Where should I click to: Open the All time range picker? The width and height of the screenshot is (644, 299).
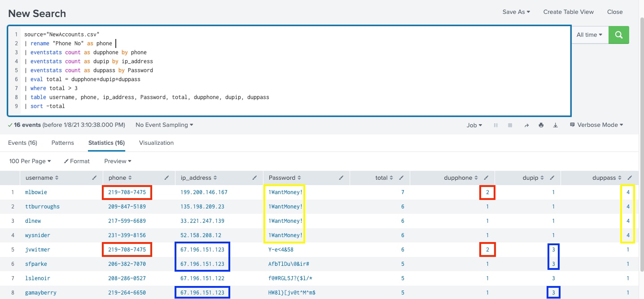click(590, 35)
